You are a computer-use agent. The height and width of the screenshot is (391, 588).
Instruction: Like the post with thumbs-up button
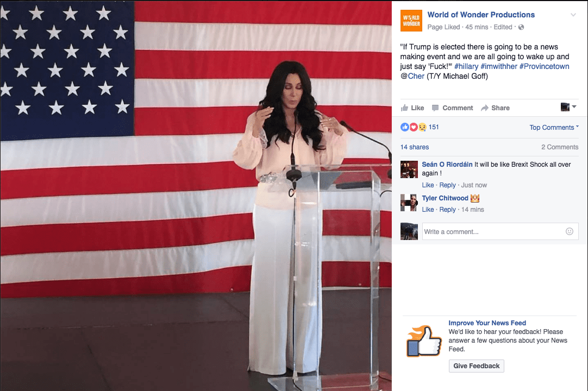tap(412, 108)
